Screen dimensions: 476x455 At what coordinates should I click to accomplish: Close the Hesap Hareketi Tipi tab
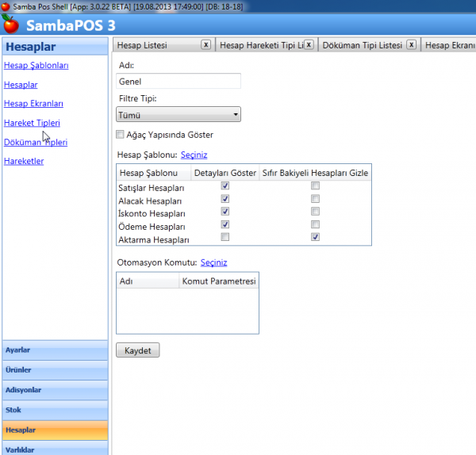coord(309,45)
